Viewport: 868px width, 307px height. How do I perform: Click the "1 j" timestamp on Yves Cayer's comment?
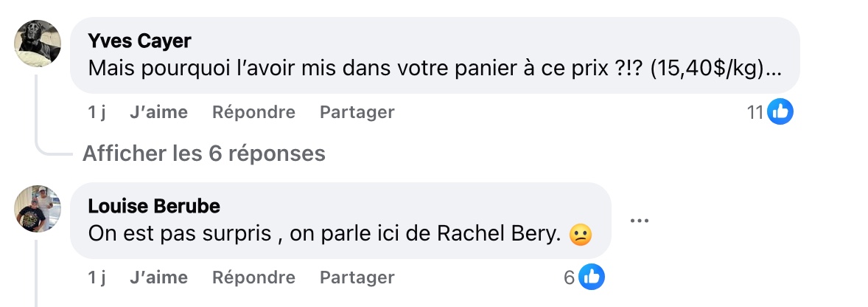pos(97,112)
